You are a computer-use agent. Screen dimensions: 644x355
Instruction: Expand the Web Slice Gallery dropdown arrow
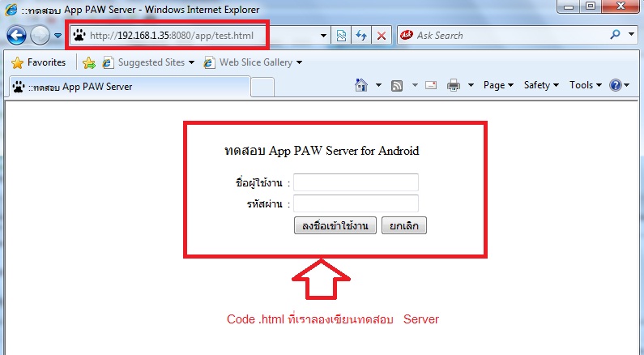click(299, 62)
